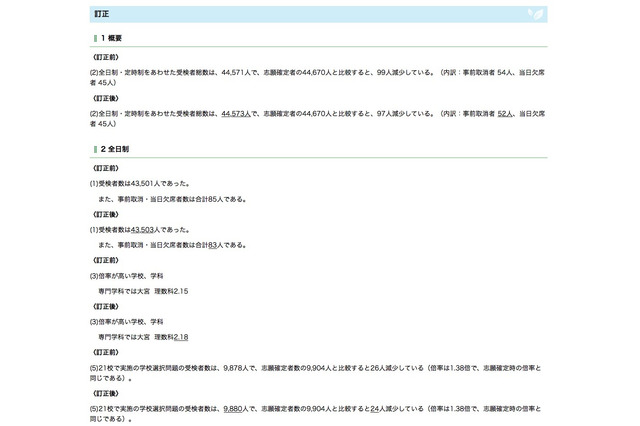Viewport: 640px width, 426px height.
Task: Click the (訂正前) label directly under 2 全日制
Action: click(106, 168)
